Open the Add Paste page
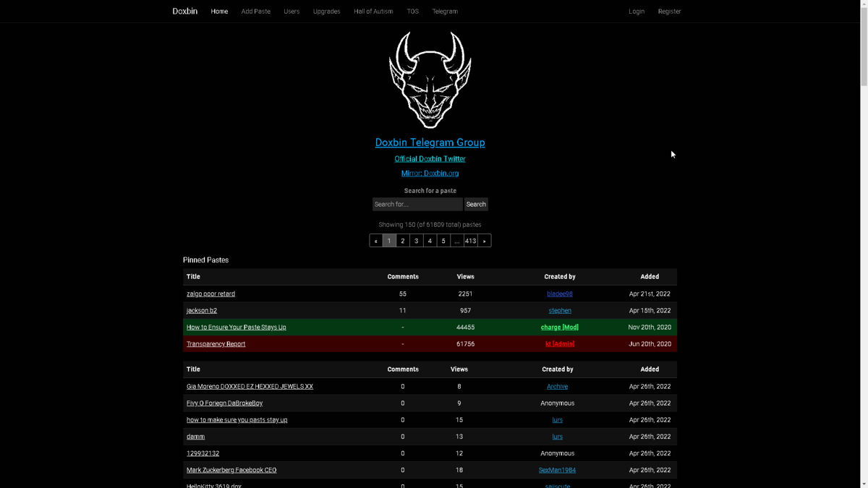Image resolution: width=868 pixels, height=488 pixels. 255,12
